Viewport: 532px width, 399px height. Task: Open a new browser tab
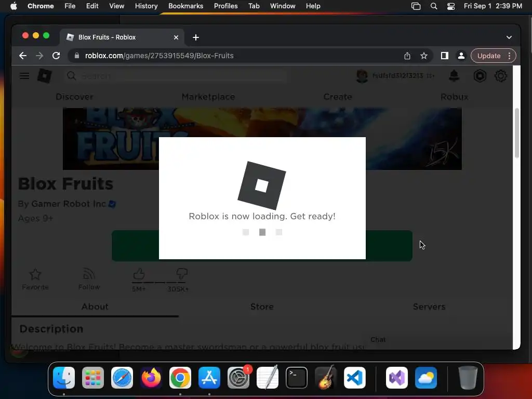[196, 37]
